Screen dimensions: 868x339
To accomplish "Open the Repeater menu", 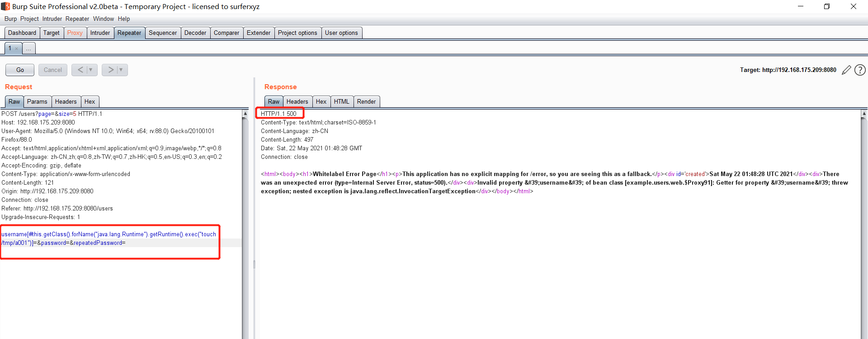I will pos(77,19).
